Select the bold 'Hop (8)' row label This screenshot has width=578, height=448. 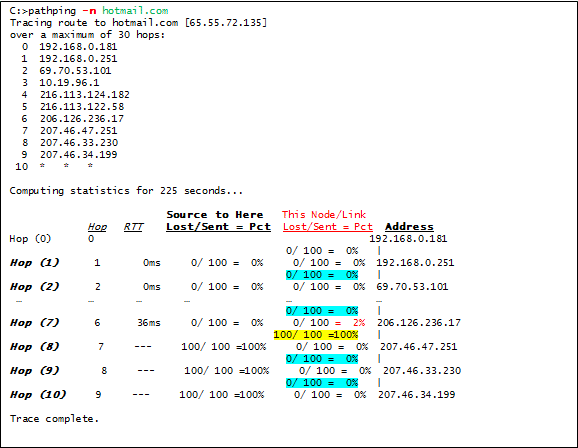(x=34, y=347)
